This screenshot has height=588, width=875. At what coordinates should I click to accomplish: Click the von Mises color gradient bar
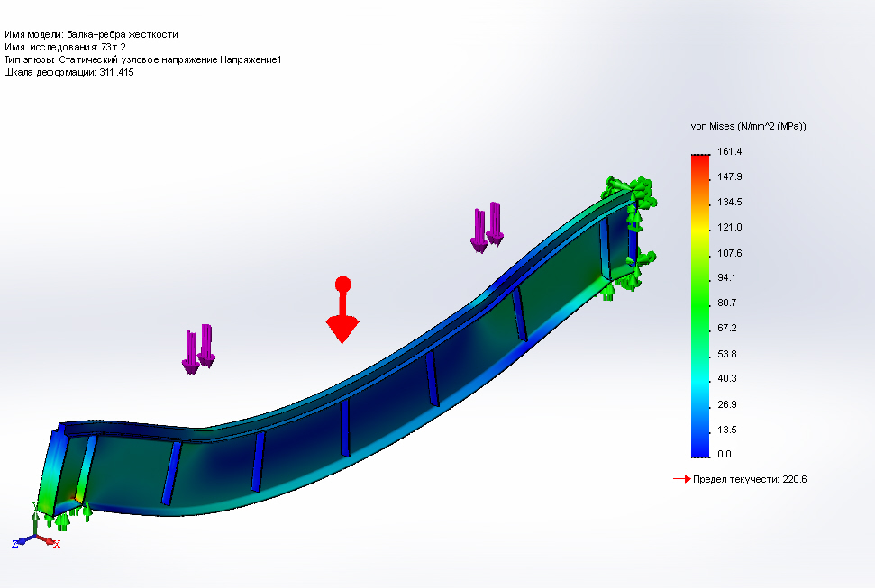700,306
